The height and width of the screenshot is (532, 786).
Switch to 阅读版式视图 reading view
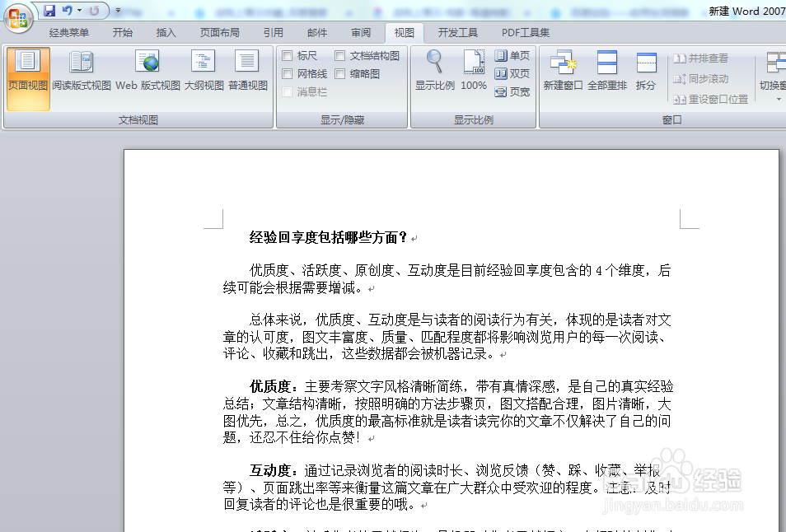tap(80, 70)
